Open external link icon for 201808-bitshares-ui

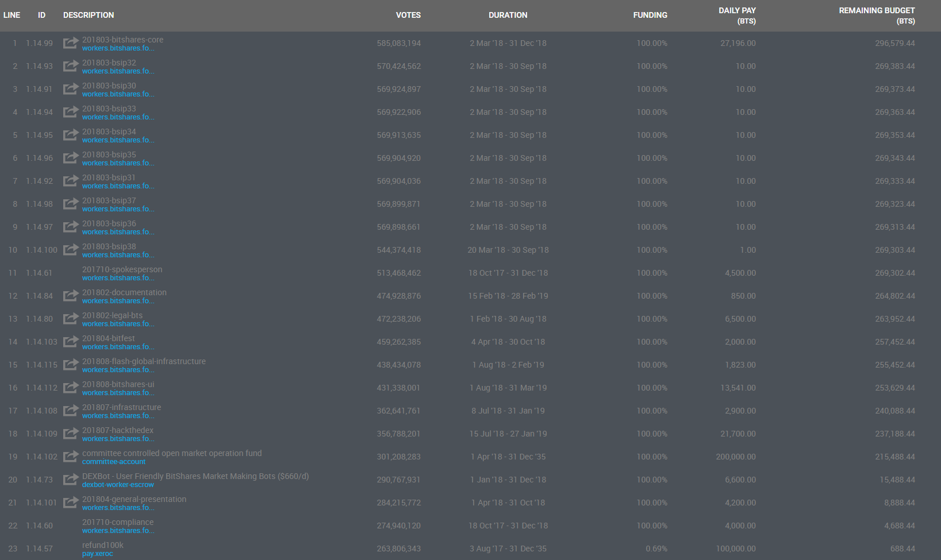71,388
